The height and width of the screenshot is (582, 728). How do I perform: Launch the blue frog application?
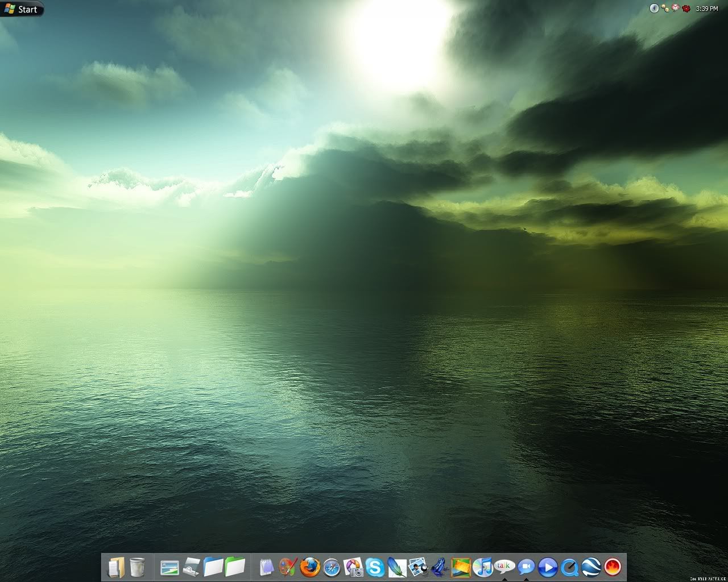tap(440, 567)
